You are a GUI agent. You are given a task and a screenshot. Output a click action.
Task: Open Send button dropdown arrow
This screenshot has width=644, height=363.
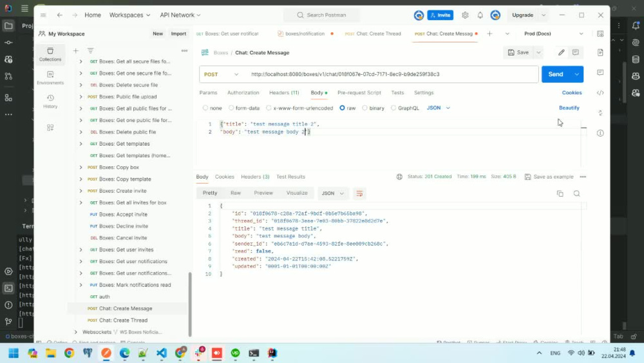(576, 74)
